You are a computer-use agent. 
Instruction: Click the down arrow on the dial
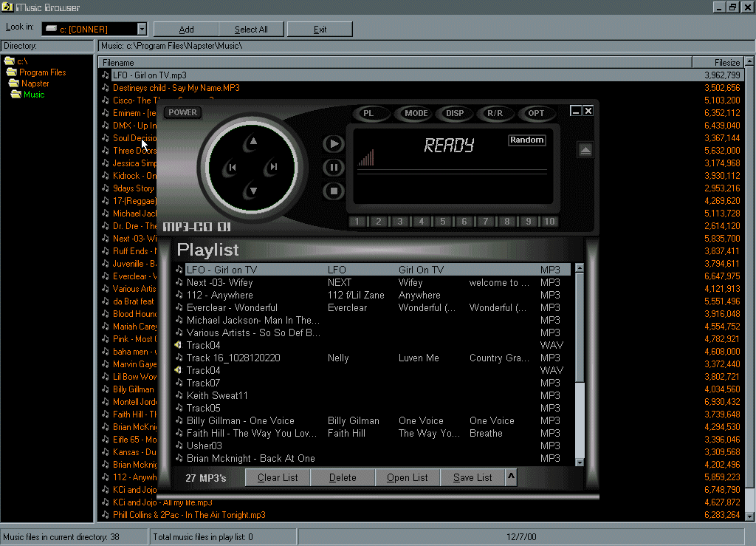point(252,191)
